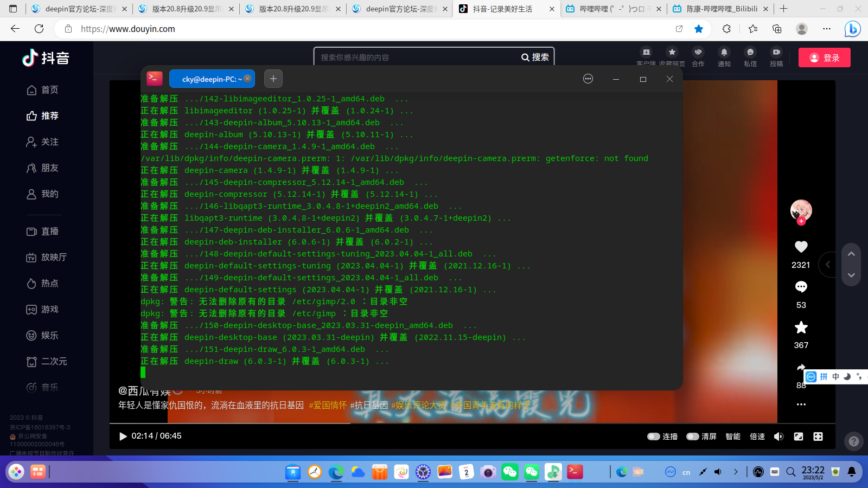This screenshot has width=868, height=488.
Task: Enter picture-in-picture mode on the player
Action: [x=798, y=435]
